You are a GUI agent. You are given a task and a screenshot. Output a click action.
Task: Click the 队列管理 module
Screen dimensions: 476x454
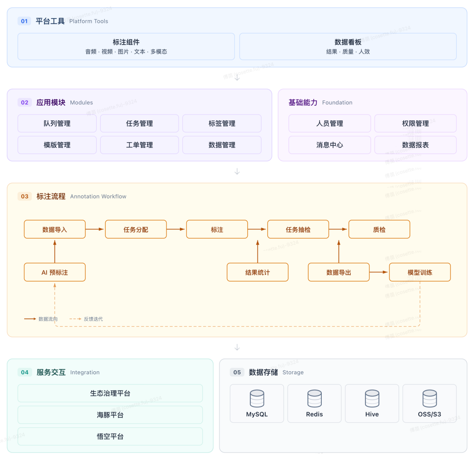[57, 123]
